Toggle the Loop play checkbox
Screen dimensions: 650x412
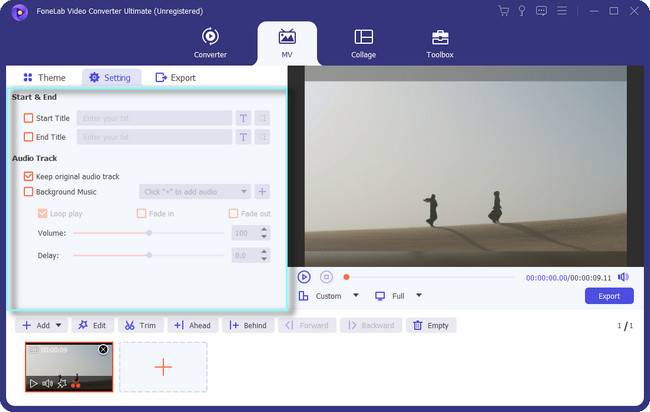pyautogui.click(x=42, y=213)
